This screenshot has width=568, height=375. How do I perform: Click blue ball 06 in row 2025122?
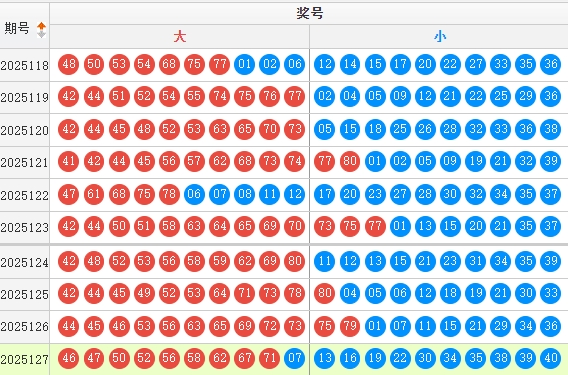tap(194, 194)
